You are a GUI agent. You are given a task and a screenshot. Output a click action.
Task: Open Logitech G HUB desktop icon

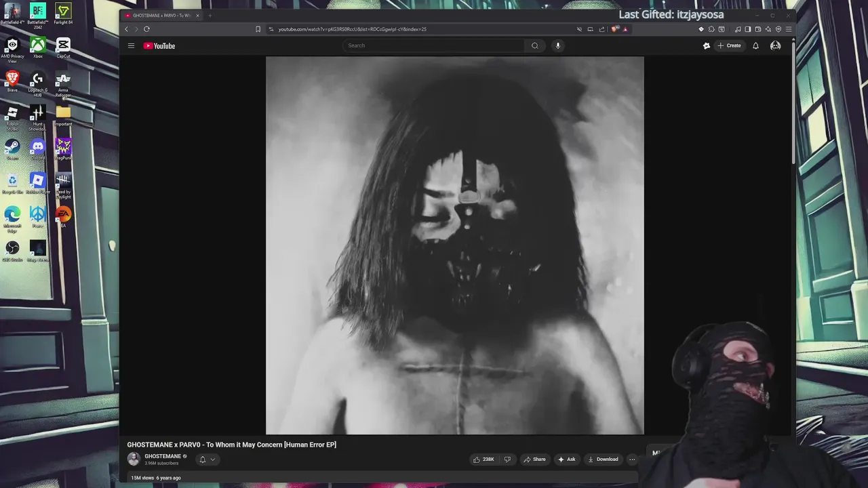(38, 84)
